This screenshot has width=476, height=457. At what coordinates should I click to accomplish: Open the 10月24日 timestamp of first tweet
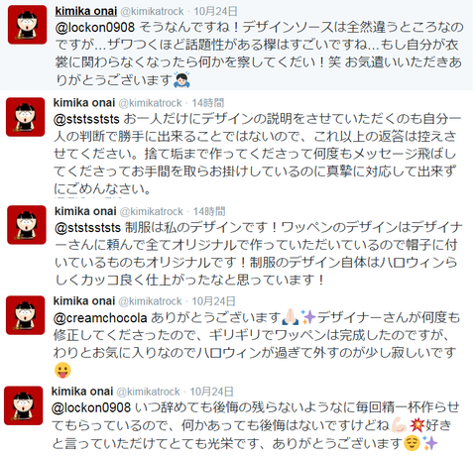point(215,11)
